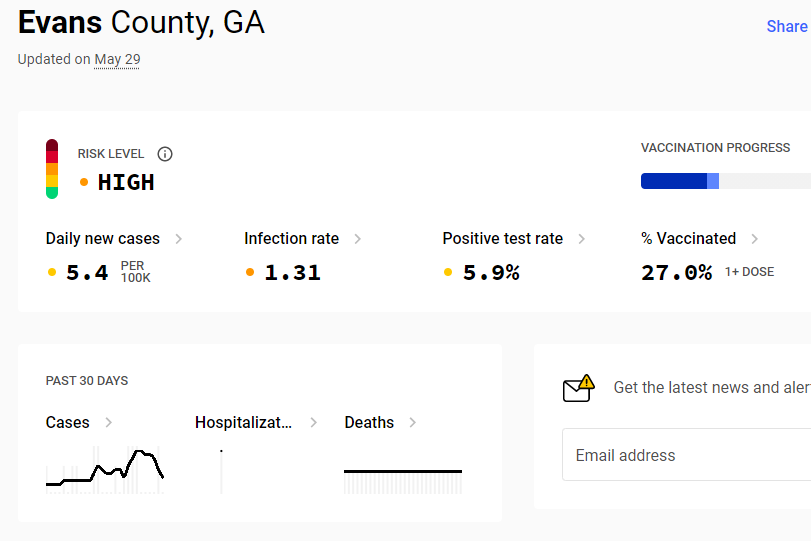The height and width of the screenshot is (541, 811).
Task: Click the vaccination progress bar
Action: [x=726, y=181]
